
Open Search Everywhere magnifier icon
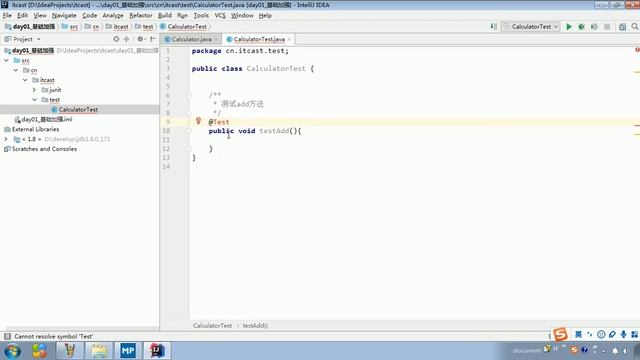(635, 27)
